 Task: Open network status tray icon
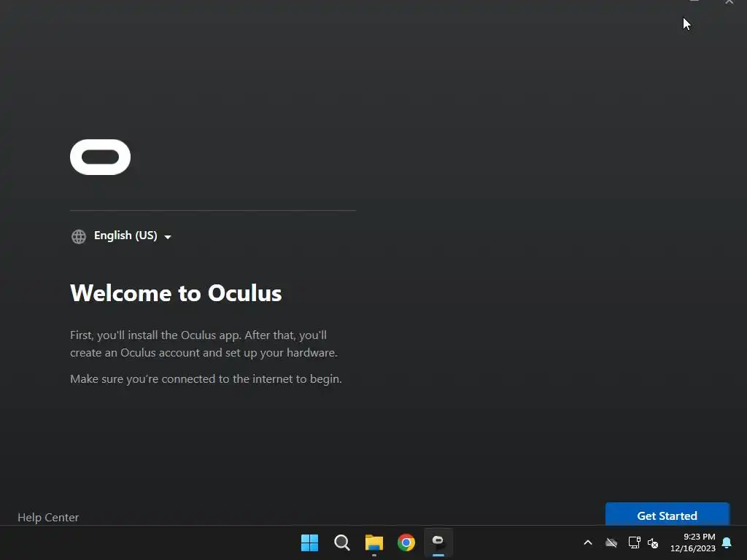[634, 542]
